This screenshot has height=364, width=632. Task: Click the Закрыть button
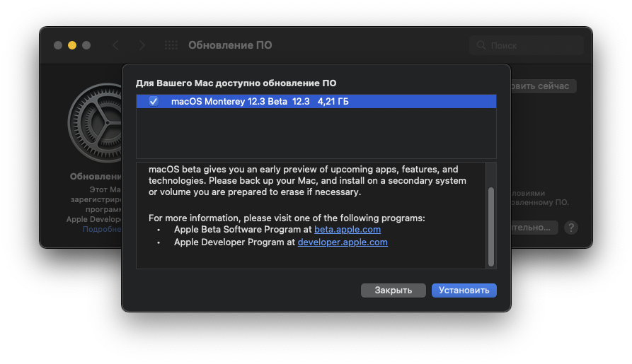point(393,290)
